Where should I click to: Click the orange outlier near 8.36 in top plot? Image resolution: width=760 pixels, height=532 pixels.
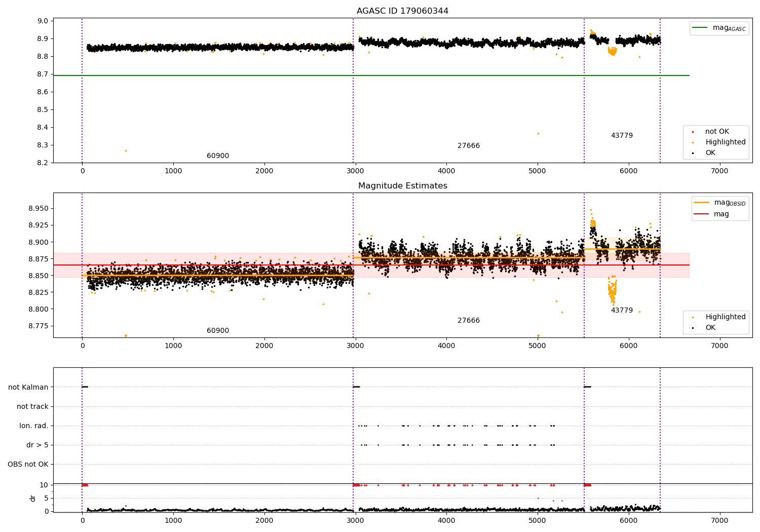pos(538,133)
